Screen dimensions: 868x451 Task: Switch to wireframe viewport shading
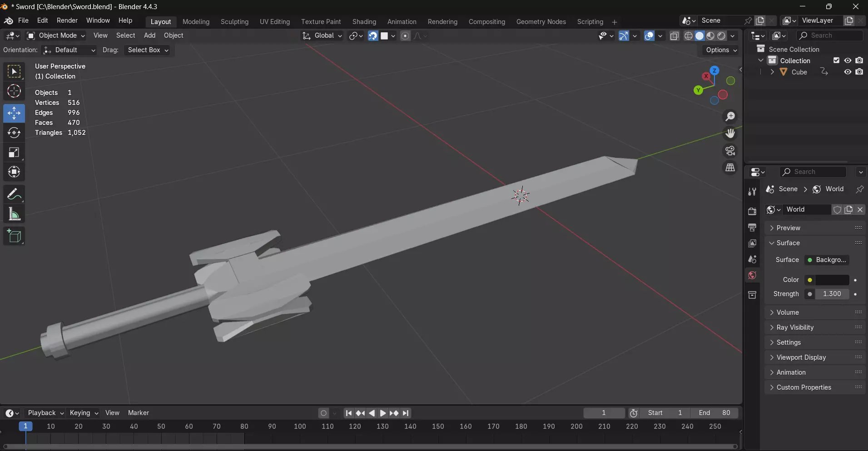pyautogui.click(x=689, y=36)
